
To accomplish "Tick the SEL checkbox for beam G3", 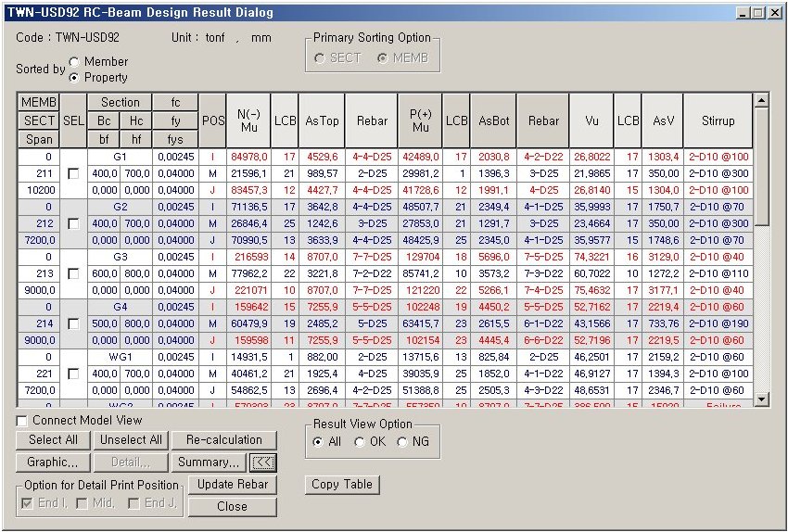I will pyautogui.click(x=73, y=274).
